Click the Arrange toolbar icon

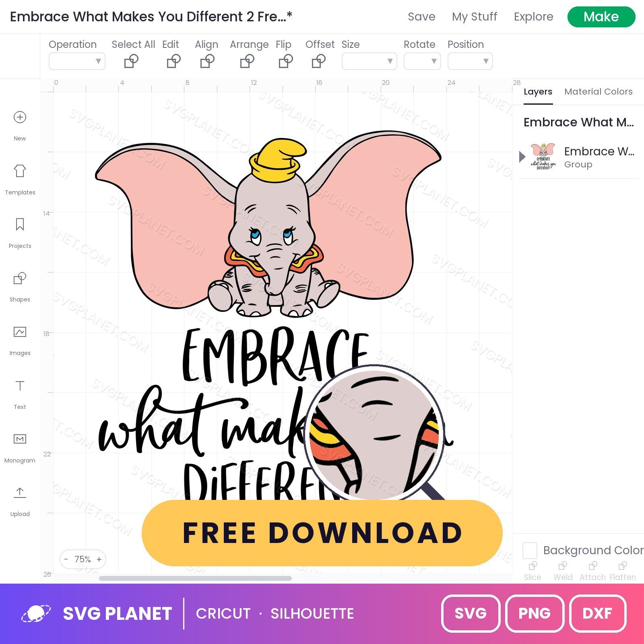(247, 61)
